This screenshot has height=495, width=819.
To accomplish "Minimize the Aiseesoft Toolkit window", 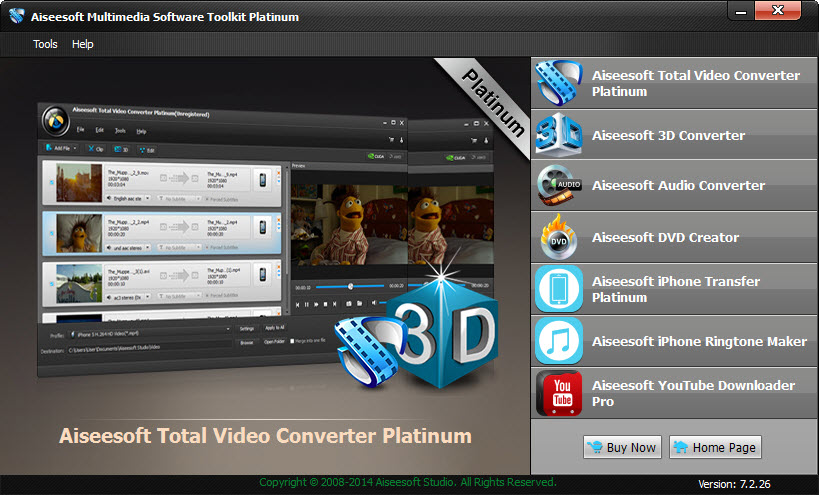I will coord(741,11).
